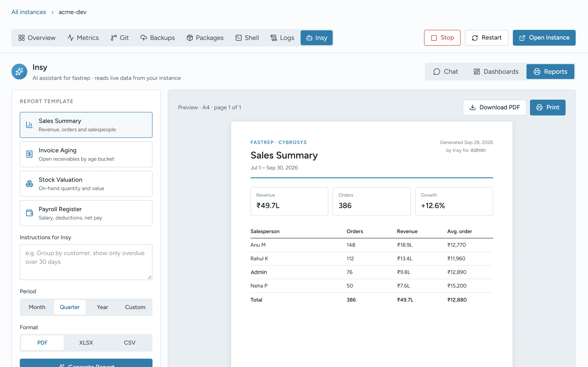Choose XLSX as the report format
Screen dimensions: 588x367
click(86, 342)
